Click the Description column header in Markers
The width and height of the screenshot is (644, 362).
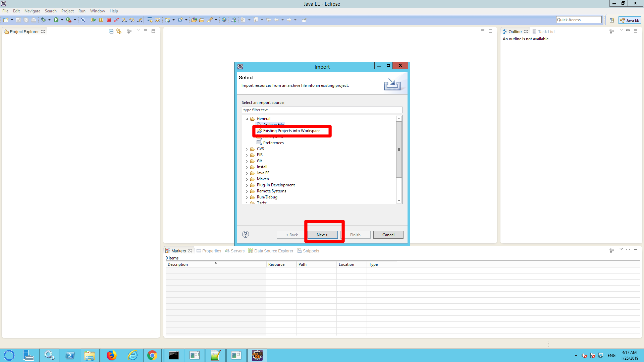pyautogui.click(x=216, y=264)
